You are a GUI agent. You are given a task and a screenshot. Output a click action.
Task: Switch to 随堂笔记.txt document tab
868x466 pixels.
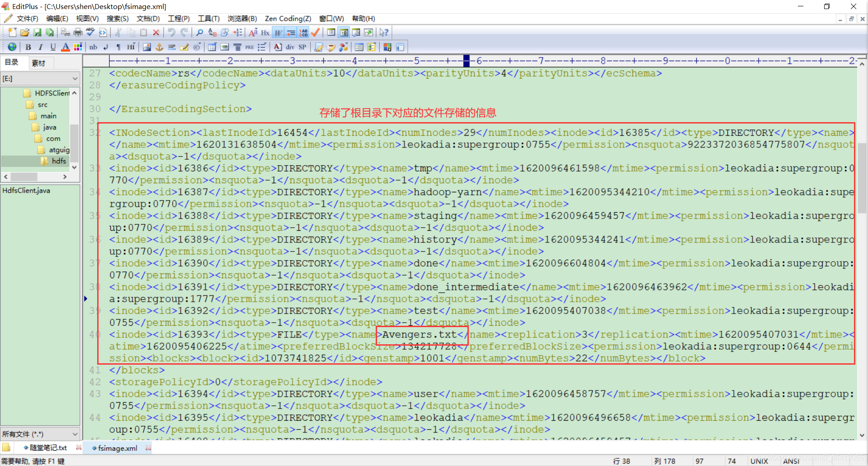pos(48,448)
